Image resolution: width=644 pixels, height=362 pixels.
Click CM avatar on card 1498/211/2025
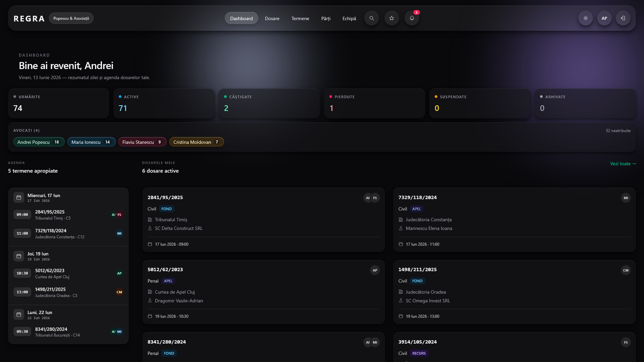click(x=626, y=270)
